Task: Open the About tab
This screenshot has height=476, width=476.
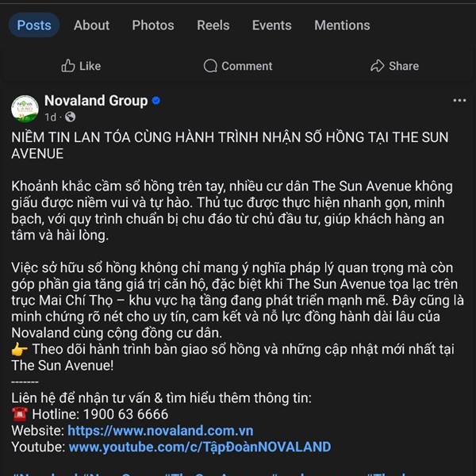Action: [91, 25]
